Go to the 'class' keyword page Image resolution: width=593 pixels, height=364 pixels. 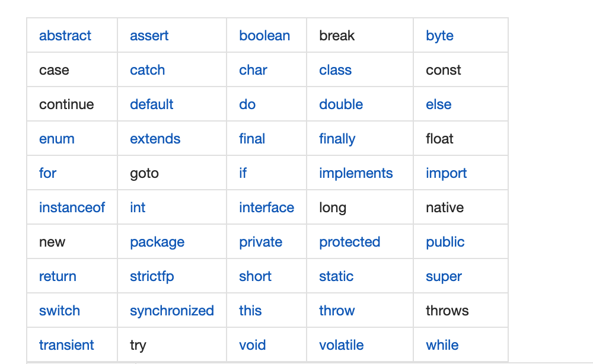pos(335,70)
